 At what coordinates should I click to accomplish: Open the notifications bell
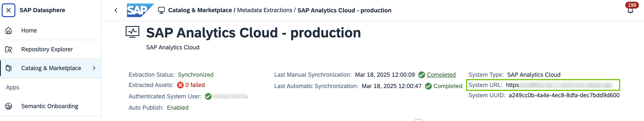pos(630,10)
